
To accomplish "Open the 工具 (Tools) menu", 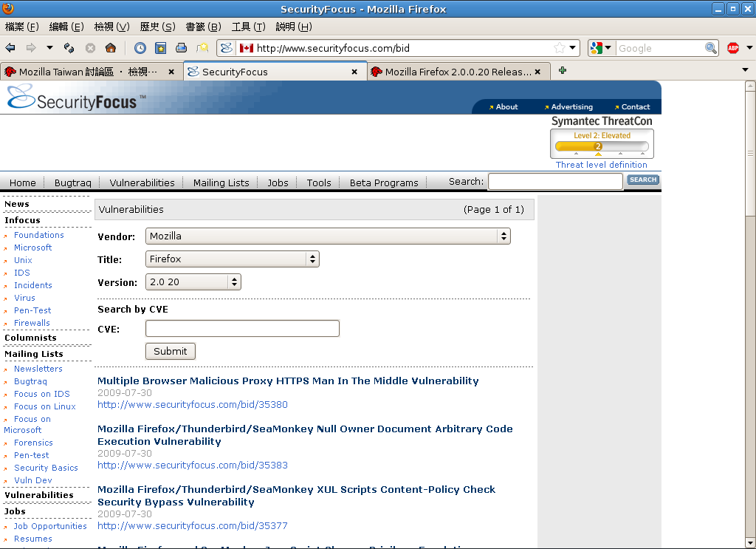I will click(x=248, y=27).
